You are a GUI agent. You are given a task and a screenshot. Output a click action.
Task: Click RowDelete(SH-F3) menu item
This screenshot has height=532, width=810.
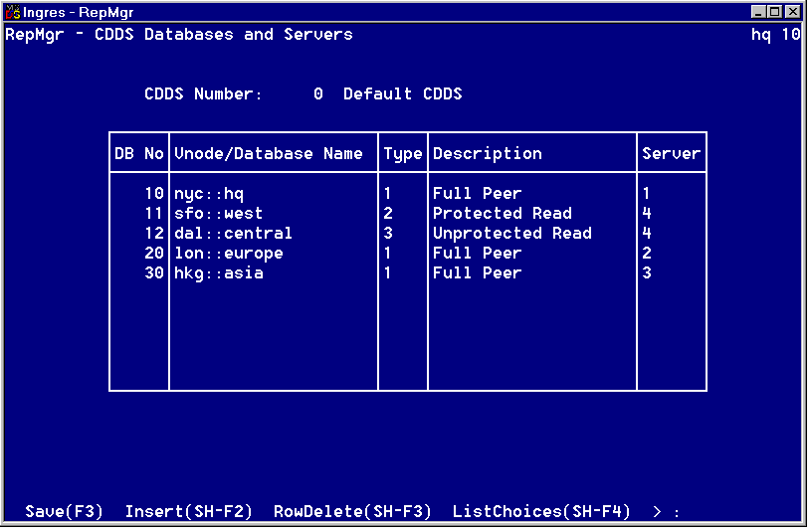point(352,511)
